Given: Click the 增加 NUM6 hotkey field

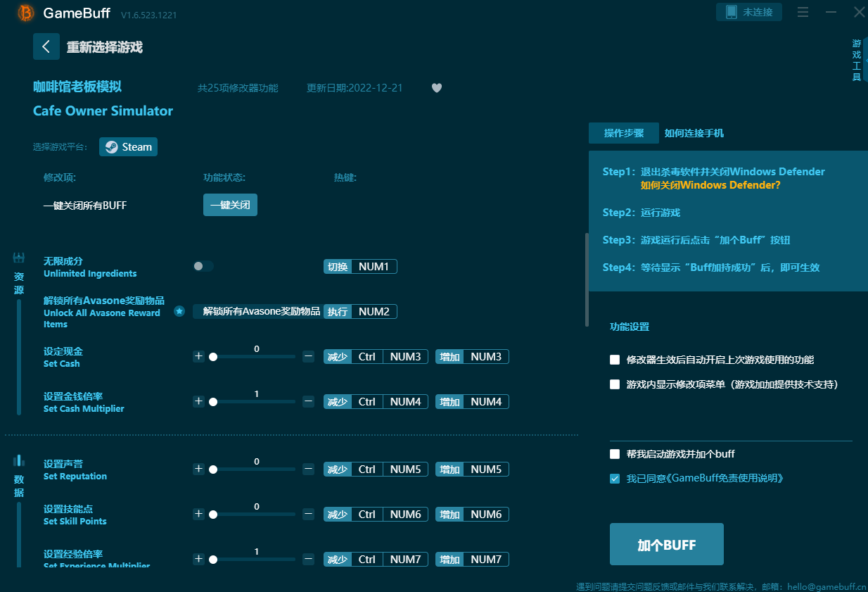Looking at the screenshot, I should (x=472, y=515).
